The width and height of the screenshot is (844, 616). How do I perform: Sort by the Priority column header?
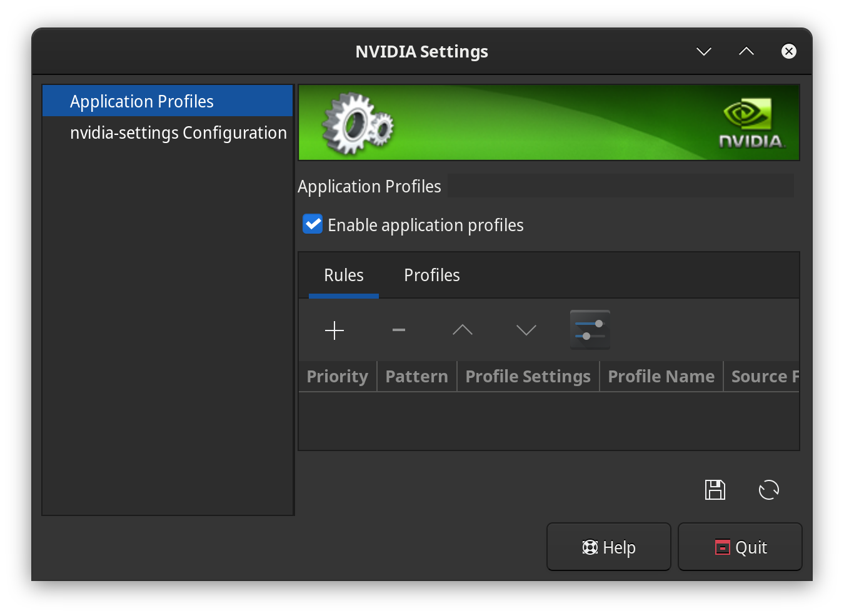337,377
